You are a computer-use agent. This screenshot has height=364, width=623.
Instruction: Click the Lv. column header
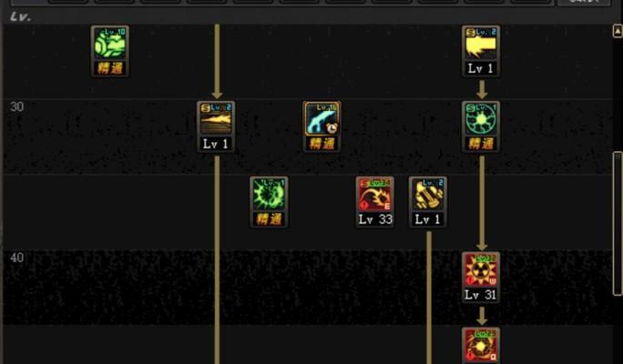point(21,17)
